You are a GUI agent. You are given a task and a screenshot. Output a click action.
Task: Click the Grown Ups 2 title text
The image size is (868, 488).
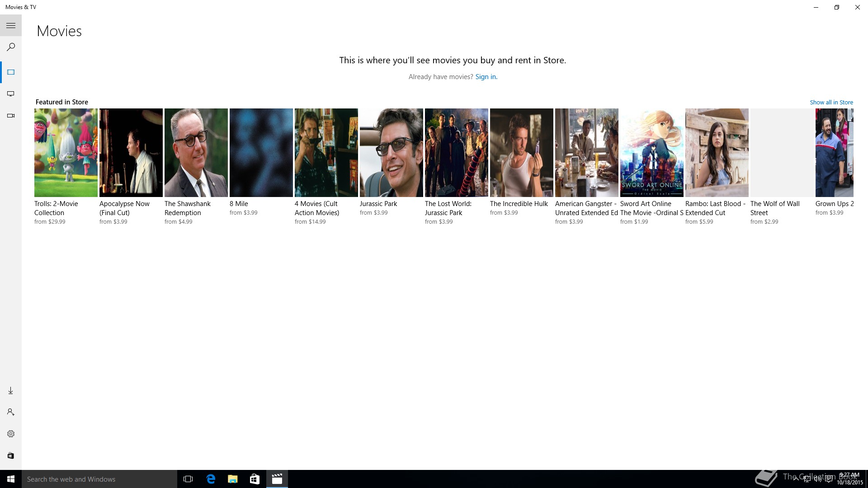835,204
